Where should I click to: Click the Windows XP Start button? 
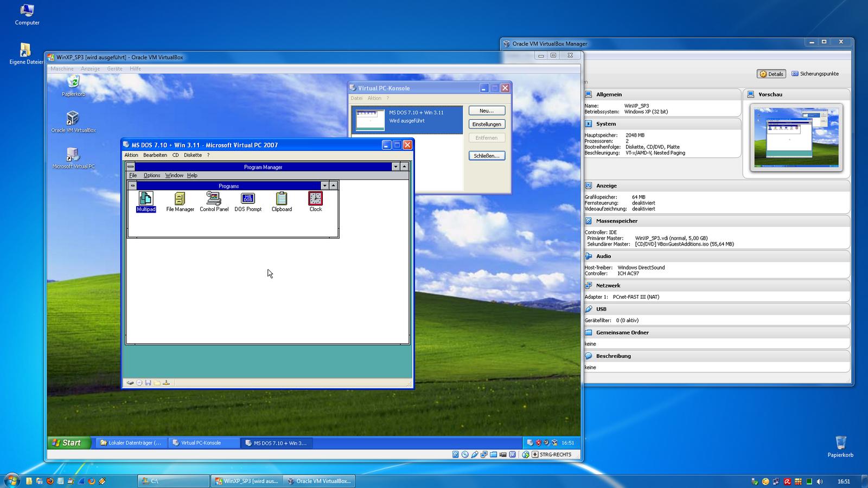[x=68, y=443]
